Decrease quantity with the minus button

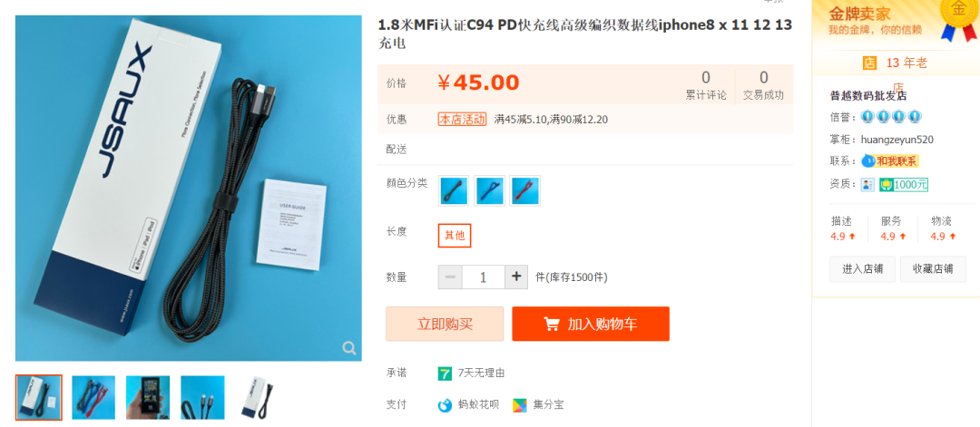coord(450,277)
